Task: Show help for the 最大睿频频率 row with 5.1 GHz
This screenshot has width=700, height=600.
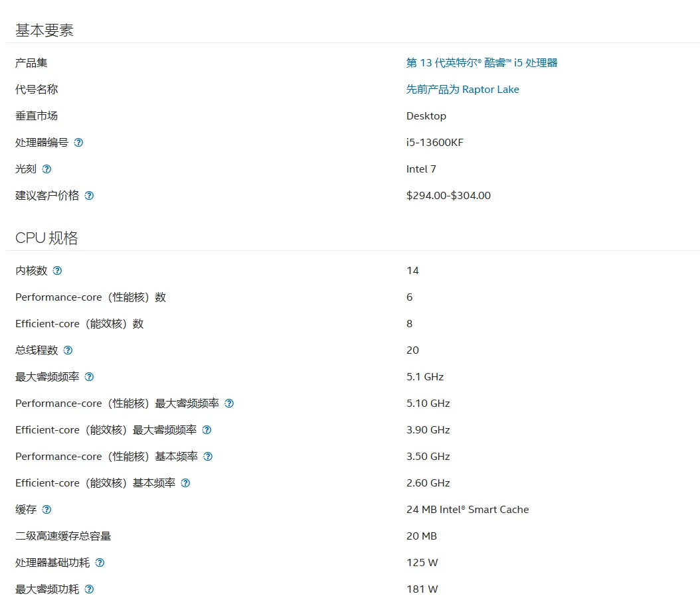Action: pos(89,377)
